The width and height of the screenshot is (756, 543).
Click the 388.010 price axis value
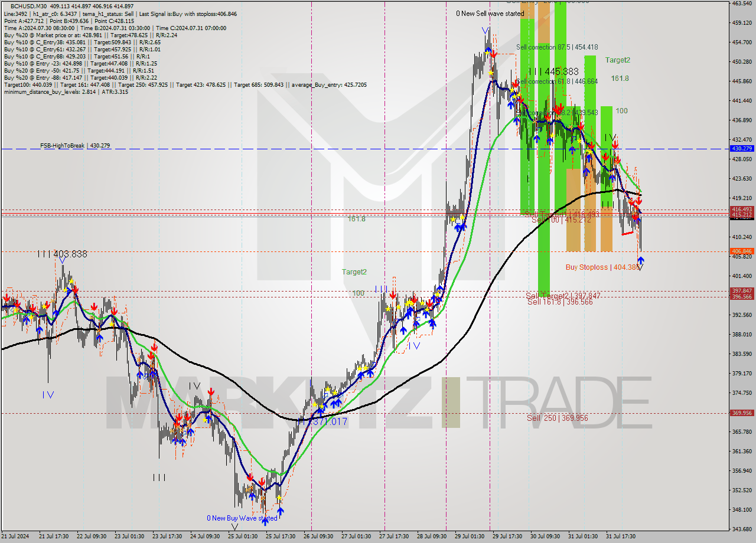pos(742,335)
